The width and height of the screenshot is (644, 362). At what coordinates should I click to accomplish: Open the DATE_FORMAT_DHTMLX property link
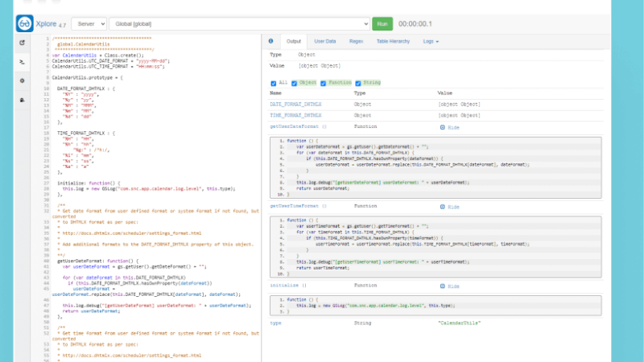[x=295, y=105]
